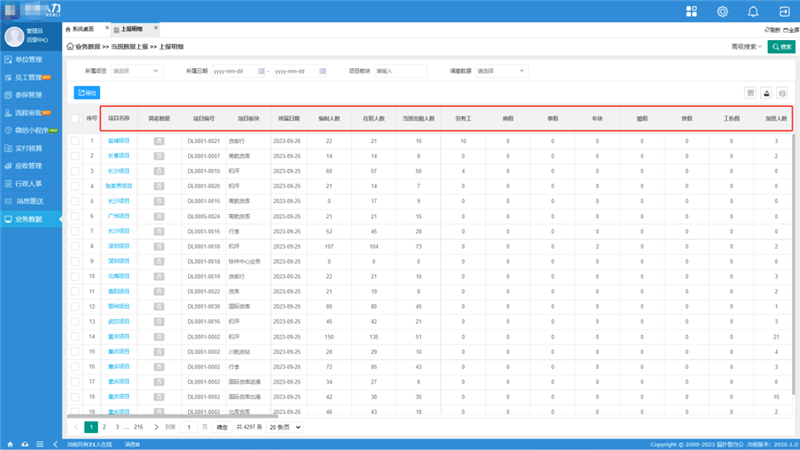Click the notification bell icon

[x=753, y=12]
